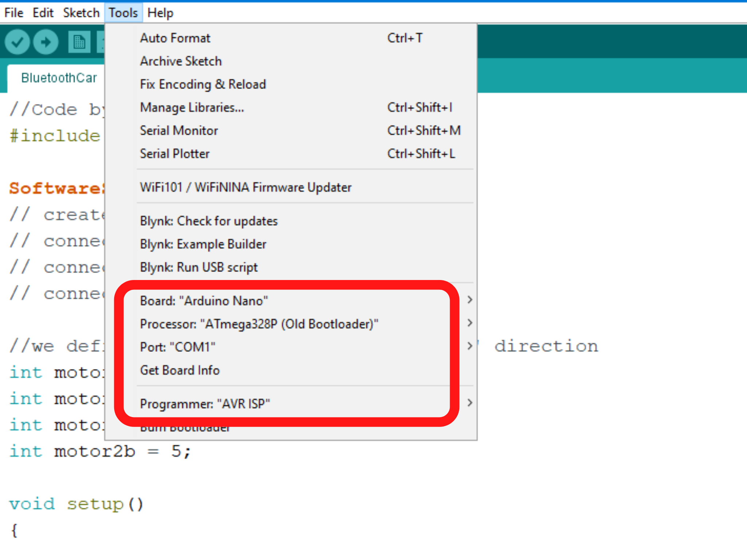Select Archive Sketch menu entry
This screenshot has width=747, height=560.
click(181, 61)
